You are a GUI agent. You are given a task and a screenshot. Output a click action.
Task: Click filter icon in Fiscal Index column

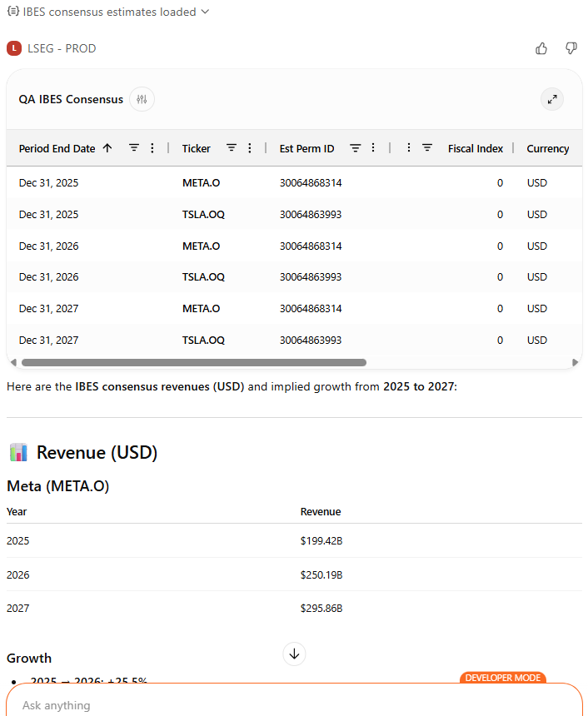coord(427,148)
